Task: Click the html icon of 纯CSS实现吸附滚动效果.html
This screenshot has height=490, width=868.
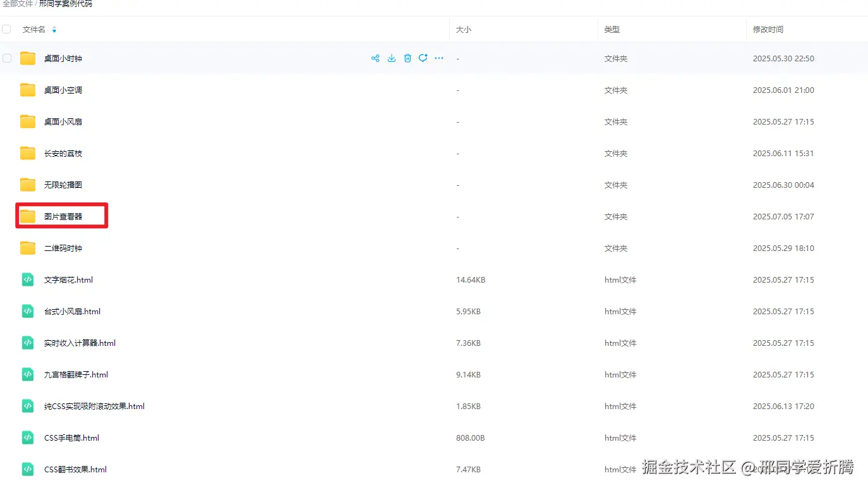Action: [x=27, y=406]
